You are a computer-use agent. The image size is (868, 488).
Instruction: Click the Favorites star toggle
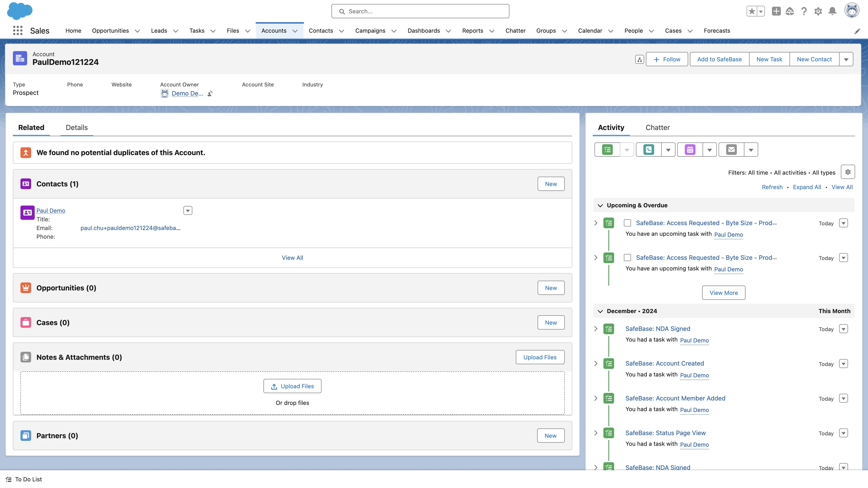pyautogui.click(x=751, y=11)
